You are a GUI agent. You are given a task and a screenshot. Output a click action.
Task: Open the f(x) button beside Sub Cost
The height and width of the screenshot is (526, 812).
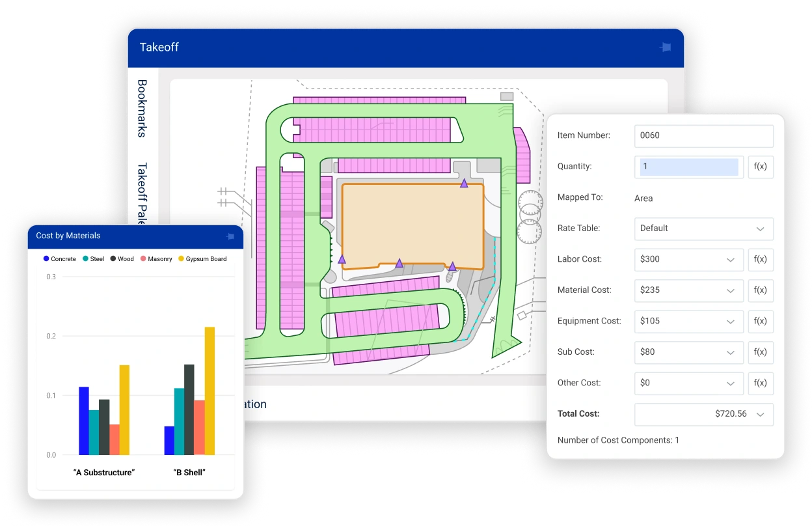(x=761, y=352)
